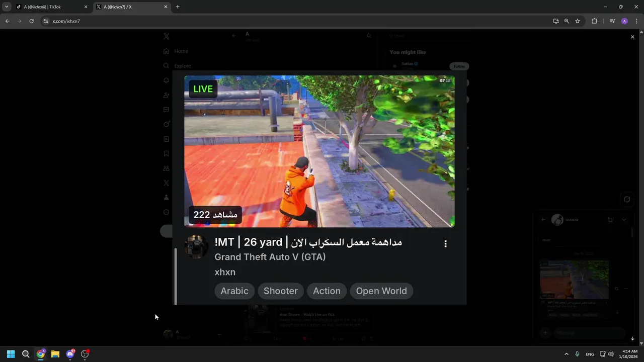644x362 pixels.
Task: Click the plus button in chat composer
Action: pos(545,333)
